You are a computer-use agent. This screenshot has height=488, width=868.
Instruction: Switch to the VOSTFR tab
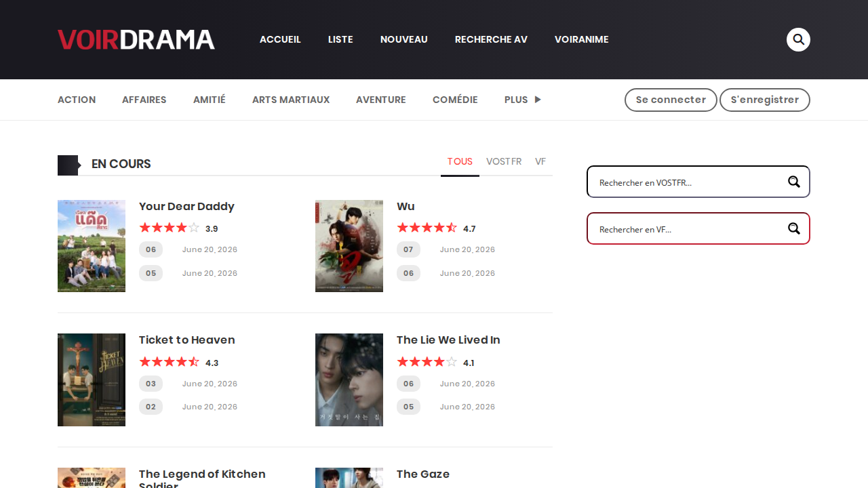504,161
